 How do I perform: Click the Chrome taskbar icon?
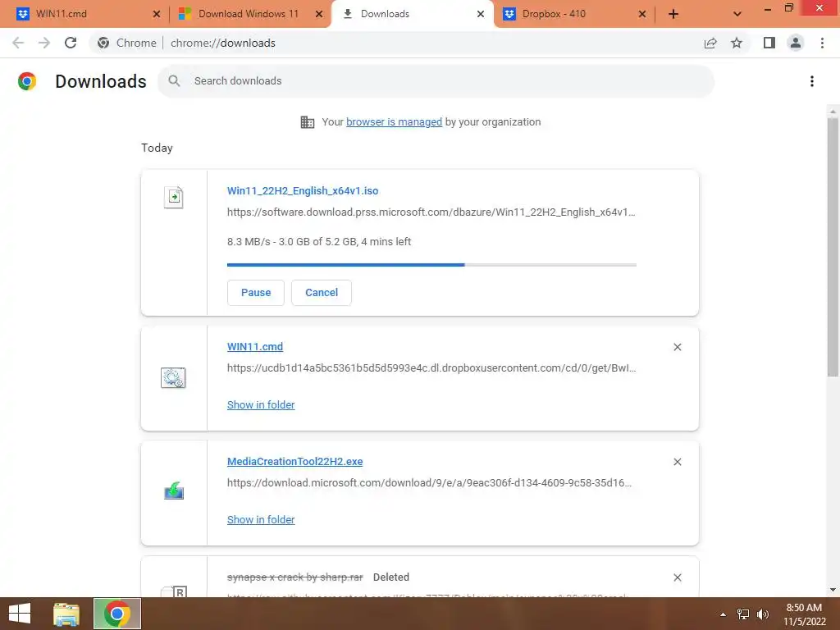click(x=116, y=614)
